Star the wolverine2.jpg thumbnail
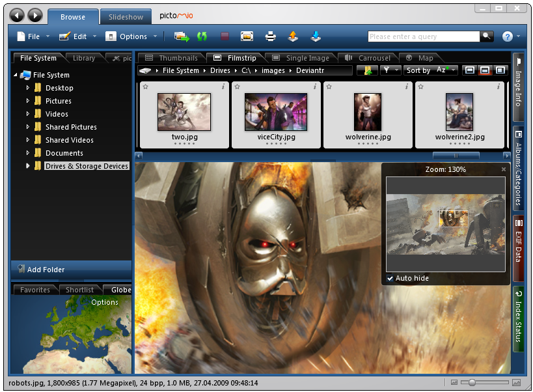 (421, 87)
